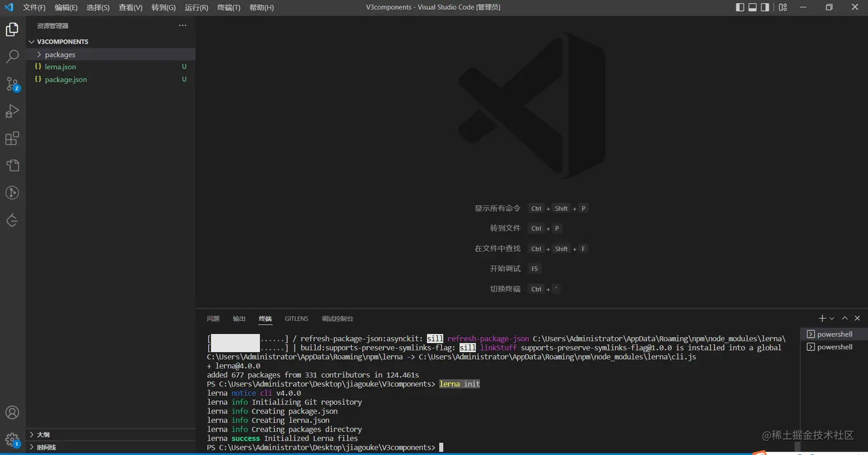Click '+ lerna@4.0.0' terminal line
Image resolution: width=868 pixels, height=455 pixels.
click(x=234, y=366)
